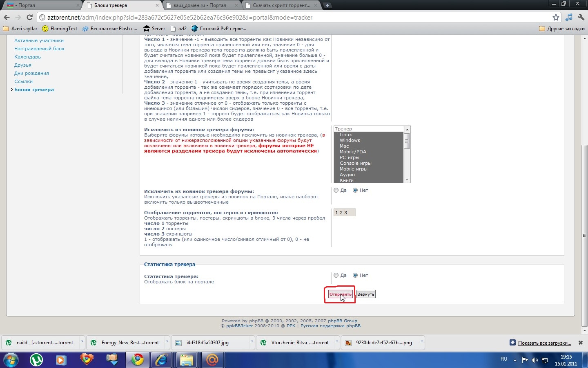Show hidden tray icons arrow

click(515, 360)
